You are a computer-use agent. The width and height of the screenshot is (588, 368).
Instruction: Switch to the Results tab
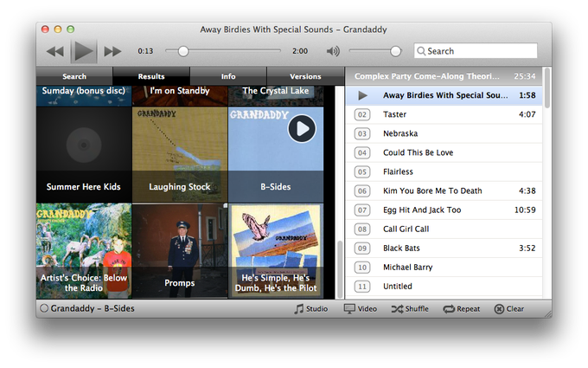pyautogui.click(x=151, y=76)
